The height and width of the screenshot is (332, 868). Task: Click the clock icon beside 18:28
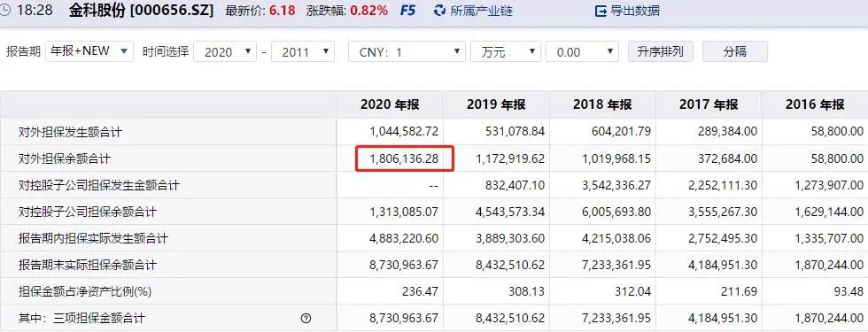tap(4, 10)
